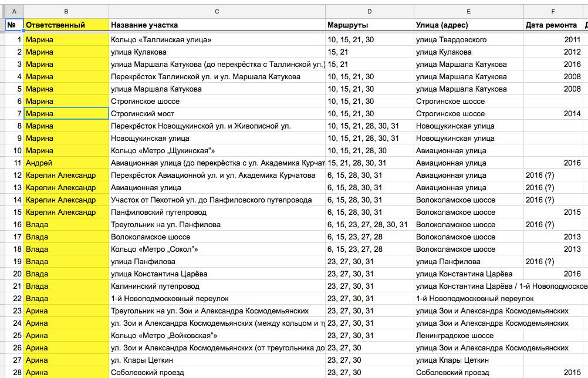Select "Строгинское шоссе" in row 6 section name
This screenshot has width=588, height=378.
point(217,101)
